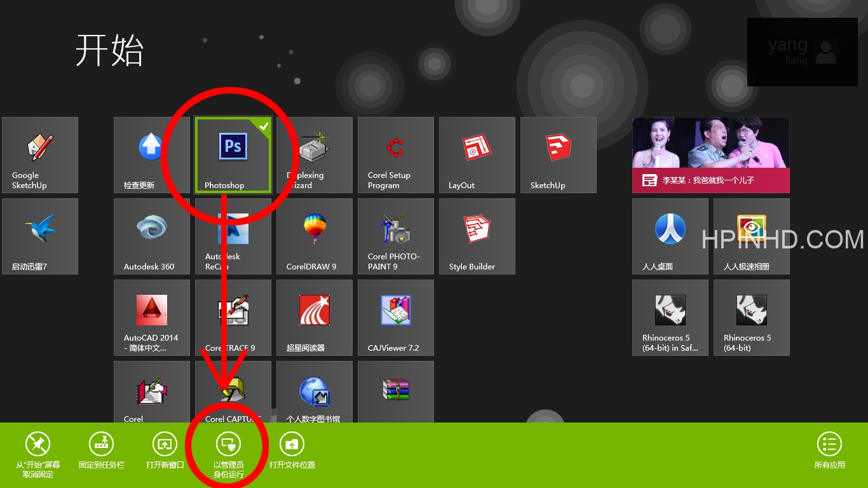Launch the plain Rhinoceros 5 (64-bit) tile
The width and height of the screenshot is (868, 488).
(752, 318)
